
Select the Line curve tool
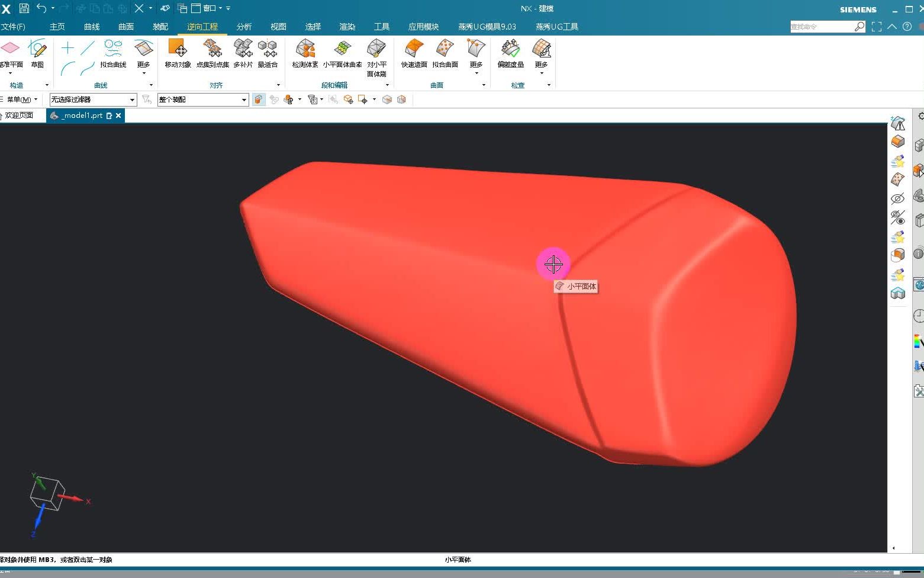(x=88, y=48)
